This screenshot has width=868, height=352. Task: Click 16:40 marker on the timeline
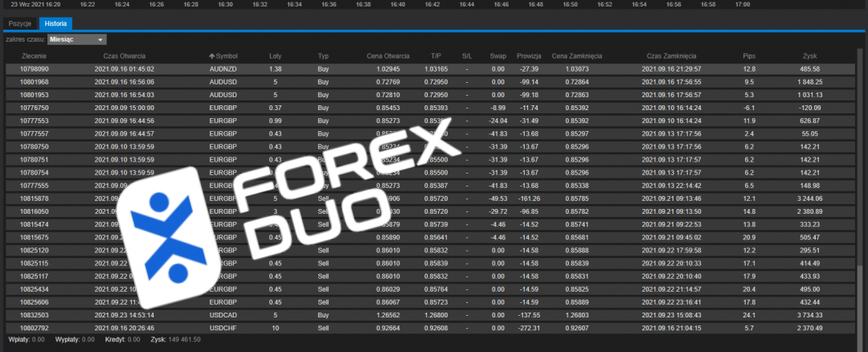[x=397, y=5]
